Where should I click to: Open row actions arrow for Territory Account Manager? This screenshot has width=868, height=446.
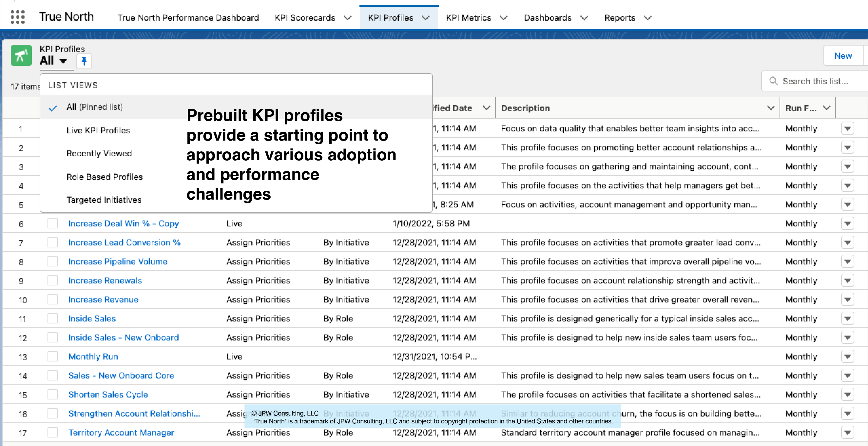tap(847, 433)
